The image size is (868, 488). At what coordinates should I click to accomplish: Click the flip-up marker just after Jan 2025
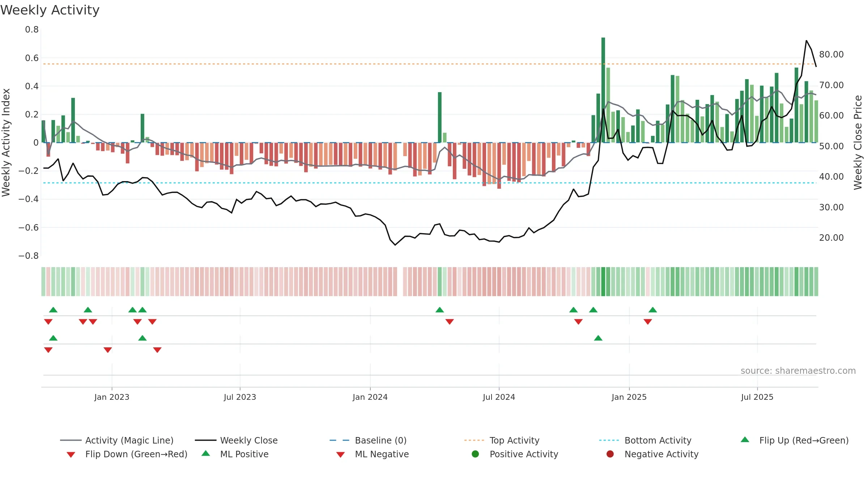[652, 310]
